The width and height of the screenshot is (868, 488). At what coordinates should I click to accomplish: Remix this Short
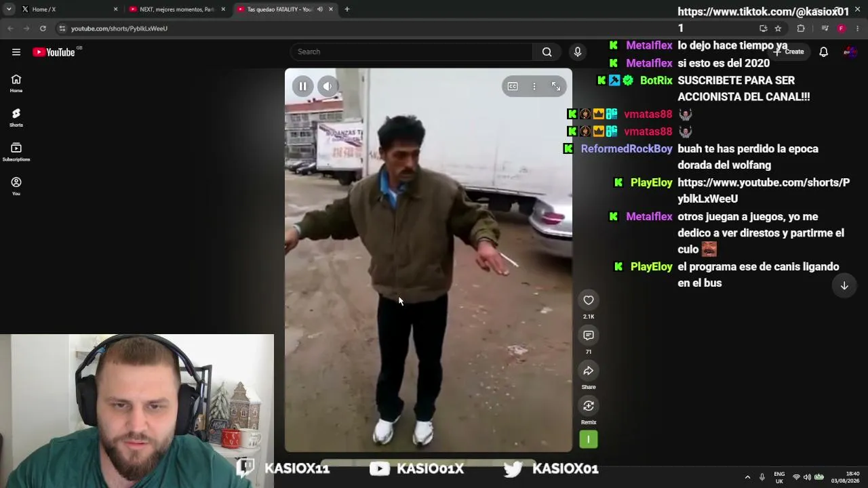[x=589, y=406]
